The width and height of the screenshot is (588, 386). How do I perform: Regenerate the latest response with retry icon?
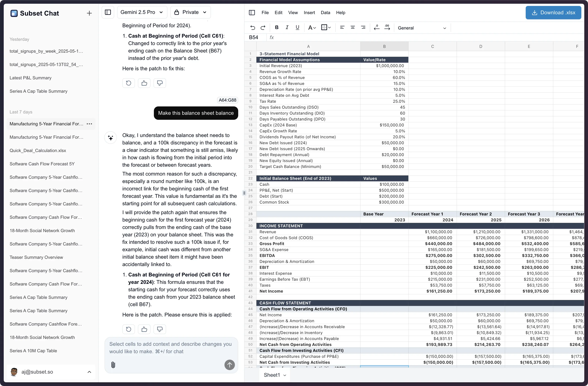coord(128,329)
